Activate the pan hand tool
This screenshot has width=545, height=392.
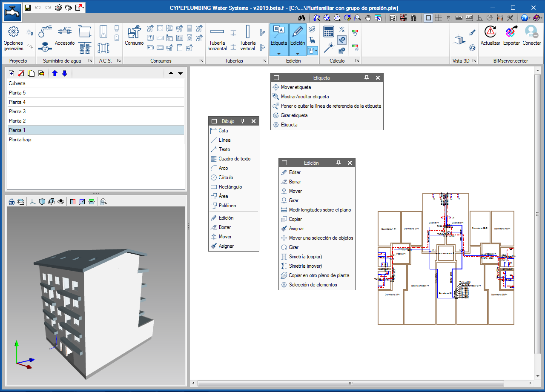pyautogui.click(x=367, y=18)
